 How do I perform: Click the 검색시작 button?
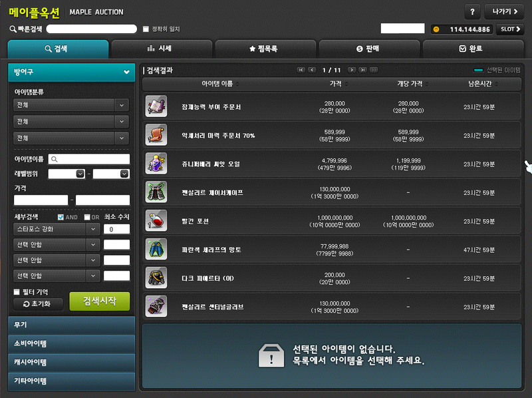[x=99, y=301]
